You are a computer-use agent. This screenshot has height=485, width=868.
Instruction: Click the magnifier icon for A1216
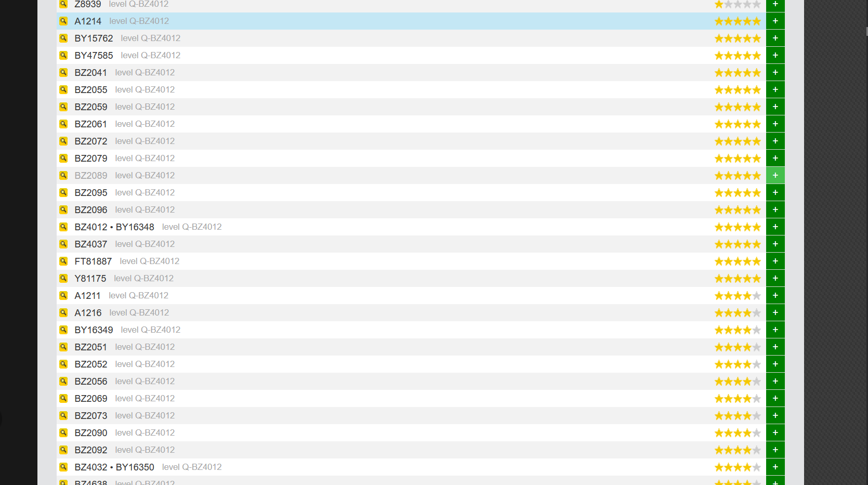63,313
